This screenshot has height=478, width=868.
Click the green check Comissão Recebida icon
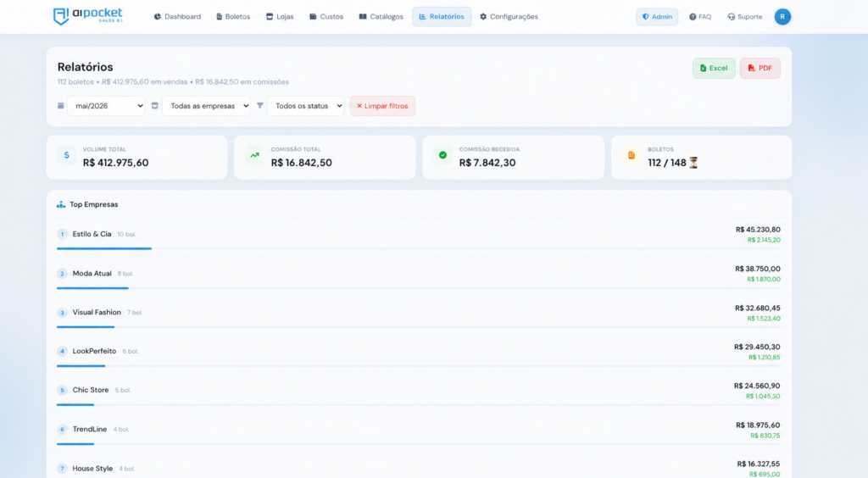tap(442, 155)
